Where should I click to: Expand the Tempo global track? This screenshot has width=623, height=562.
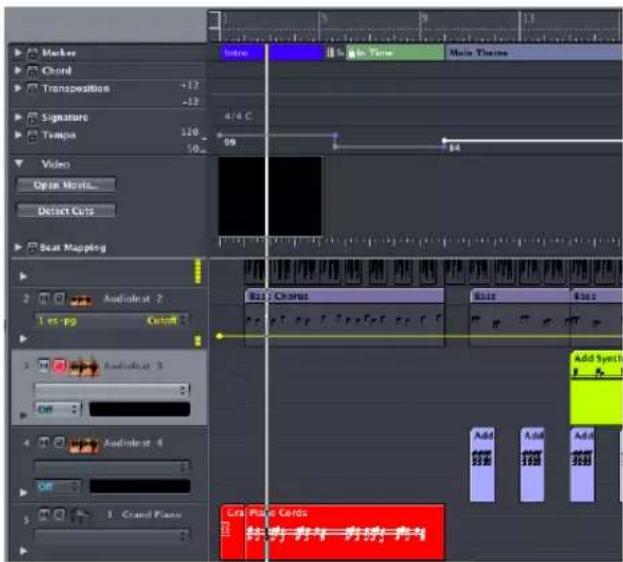point(18,135)
